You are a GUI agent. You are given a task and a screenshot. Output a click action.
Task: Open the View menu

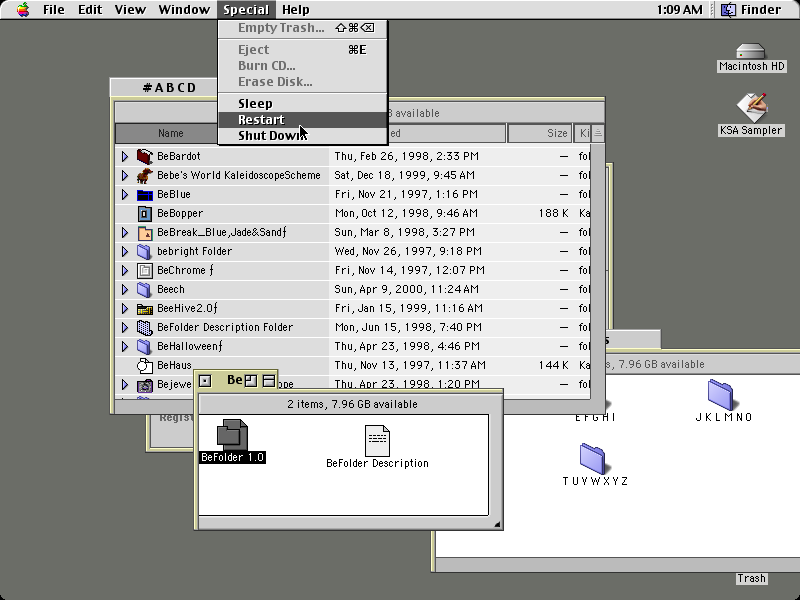point(130,10)
